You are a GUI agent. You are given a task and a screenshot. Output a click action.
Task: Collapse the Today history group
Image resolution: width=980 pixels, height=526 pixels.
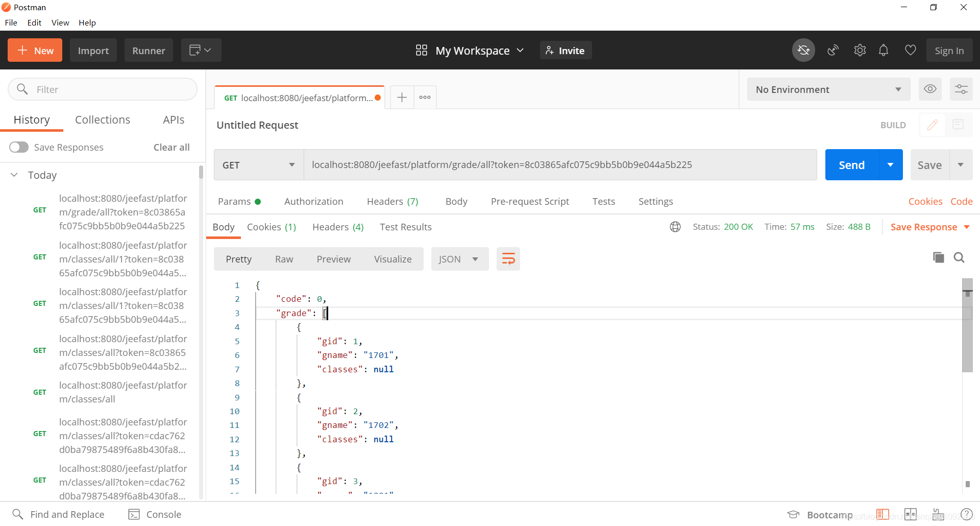pyautogui.click(x=14, y=175)
